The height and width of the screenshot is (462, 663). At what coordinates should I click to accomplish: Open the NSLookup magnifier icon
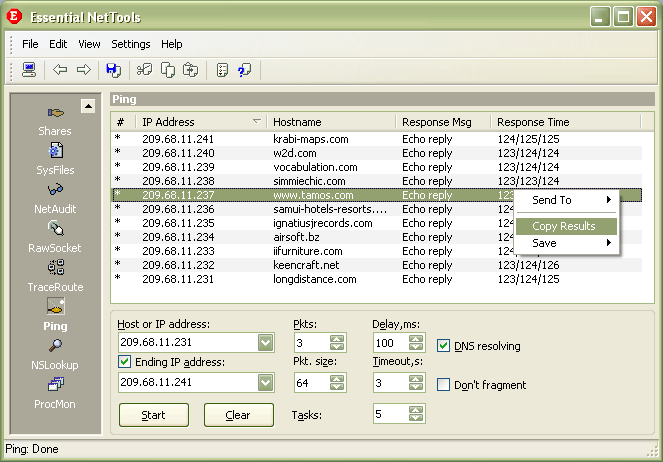[55, 345]
